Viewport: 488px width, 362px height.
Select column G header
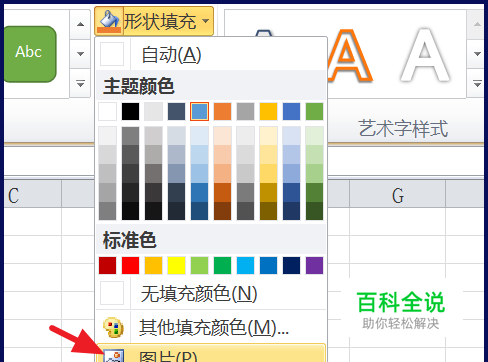click(x=397, y=195)
